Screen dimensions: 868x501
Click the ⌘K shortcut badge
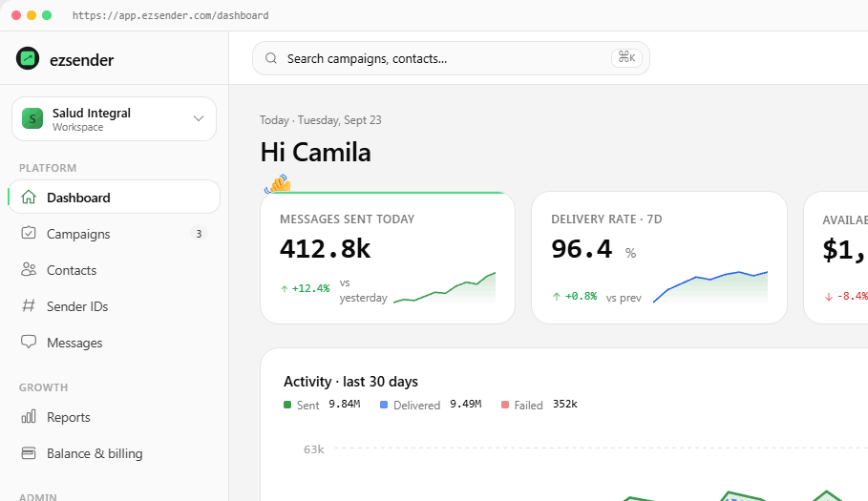(x=626, y=57)
